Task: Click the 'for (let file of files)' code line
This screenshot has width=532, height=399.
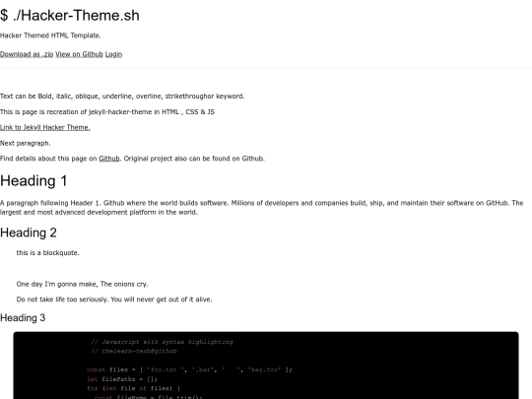Action: click(134, 388)
